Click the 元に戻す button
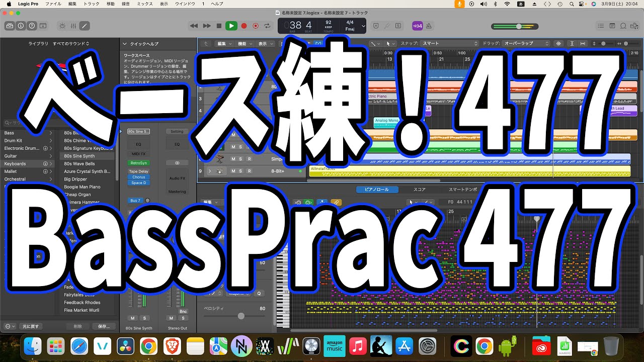 pyautogui.click(x=31, y=326)
